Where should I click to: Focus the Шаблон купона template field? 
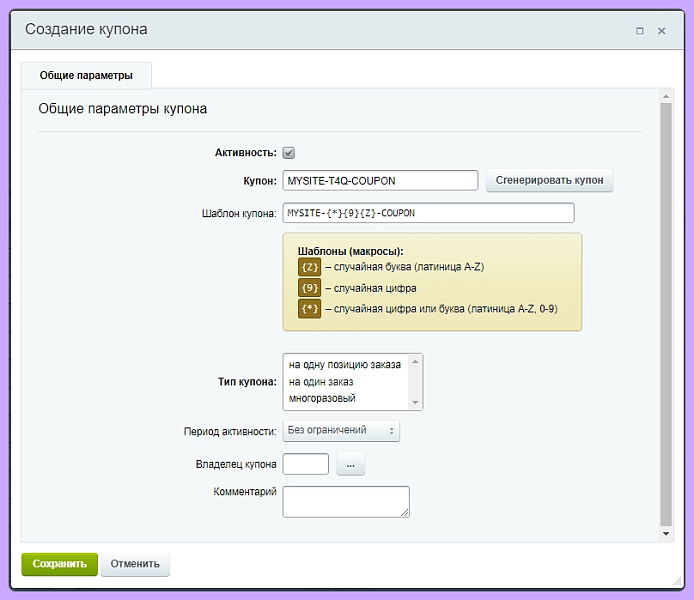click(428, 213)
